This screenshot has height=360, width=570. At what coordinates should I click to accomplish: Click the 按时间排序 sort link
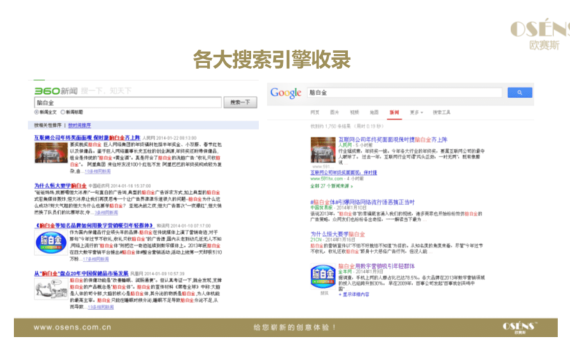(79, 125)
